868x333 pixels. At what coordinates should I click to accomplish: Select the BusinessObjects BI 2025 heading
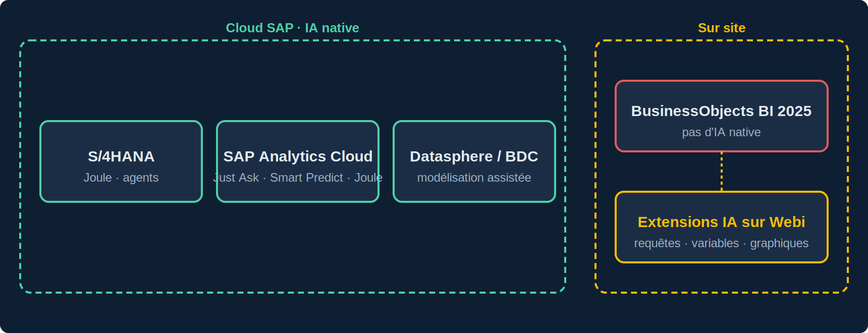[x=722, y=111]
